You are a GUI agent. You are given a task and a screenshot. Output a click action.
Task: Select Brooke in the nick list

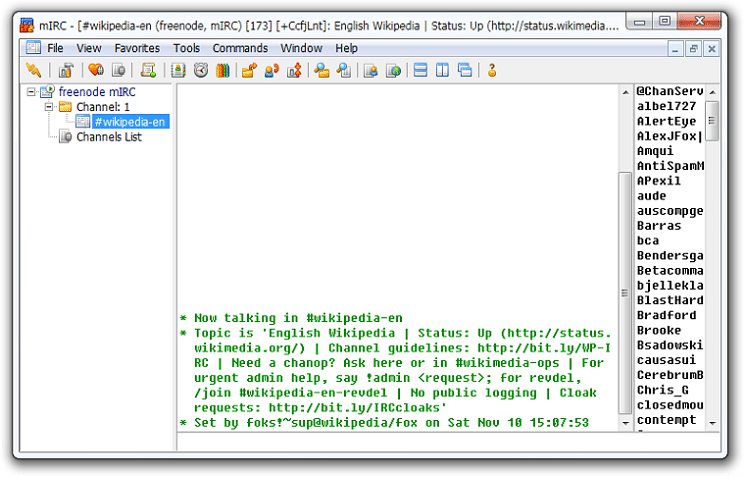(659, 330)
